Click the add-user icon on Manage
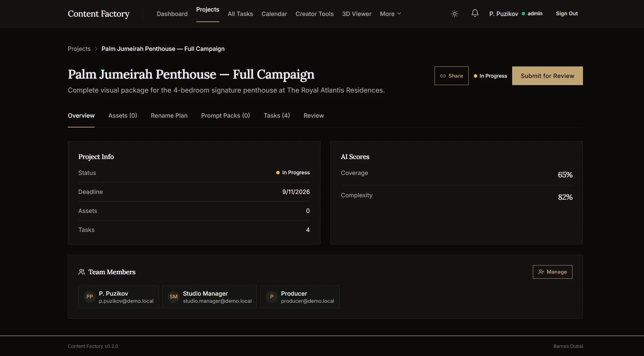Viewport: 644px width, 356px height. (541, 272)
